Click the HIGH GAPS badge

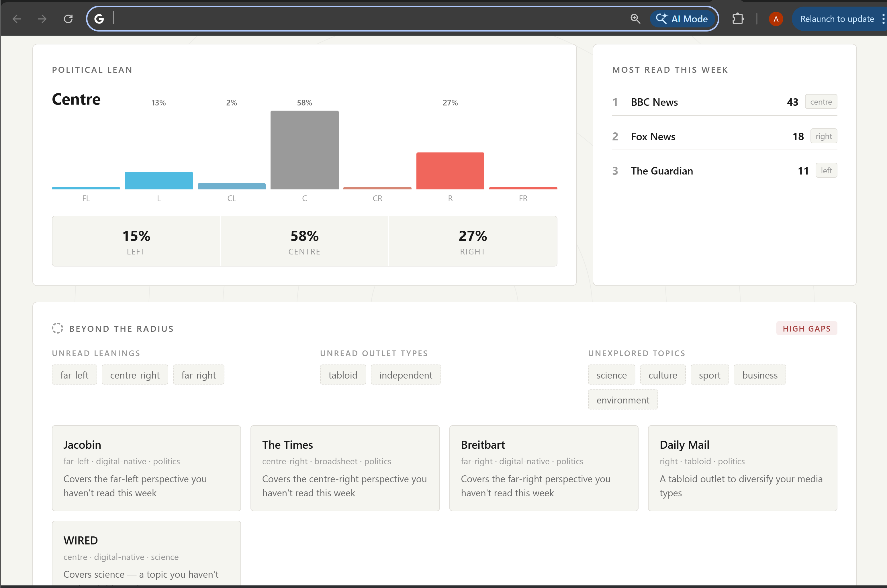coord(806,328)
